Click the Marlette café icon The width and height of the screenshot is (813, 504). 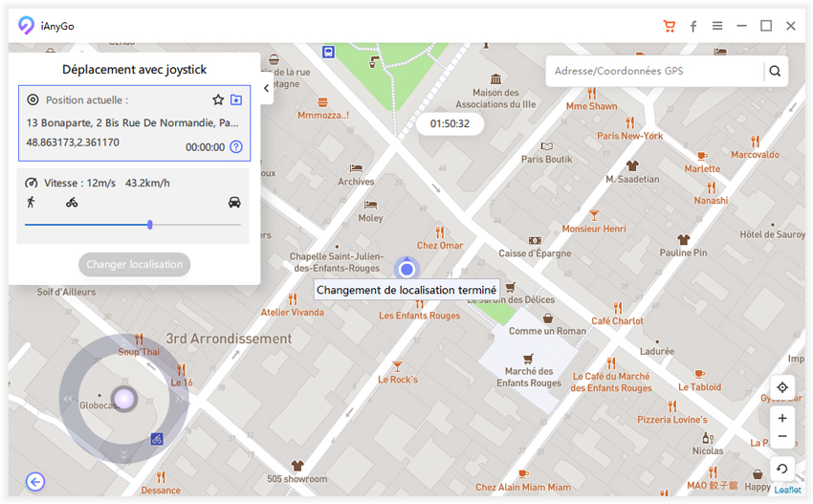point(702,156)
